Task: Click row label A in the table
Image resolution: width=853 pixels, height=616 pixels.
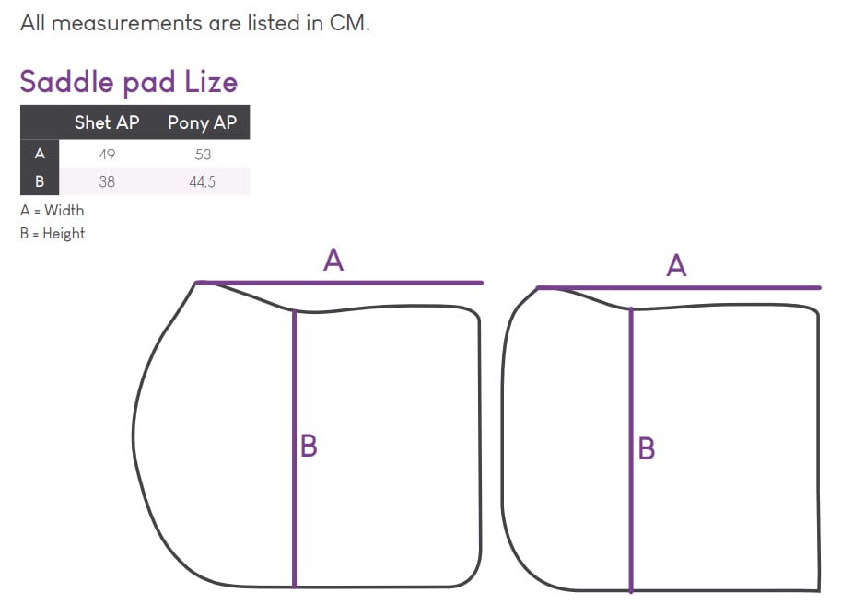Action: coord(40,154)
